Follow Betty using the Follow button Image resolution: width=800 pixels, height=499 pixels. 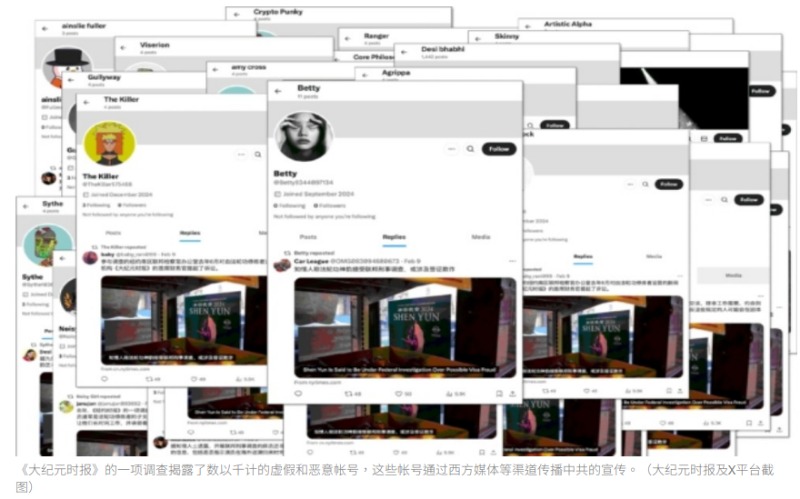tap(498, 149)
